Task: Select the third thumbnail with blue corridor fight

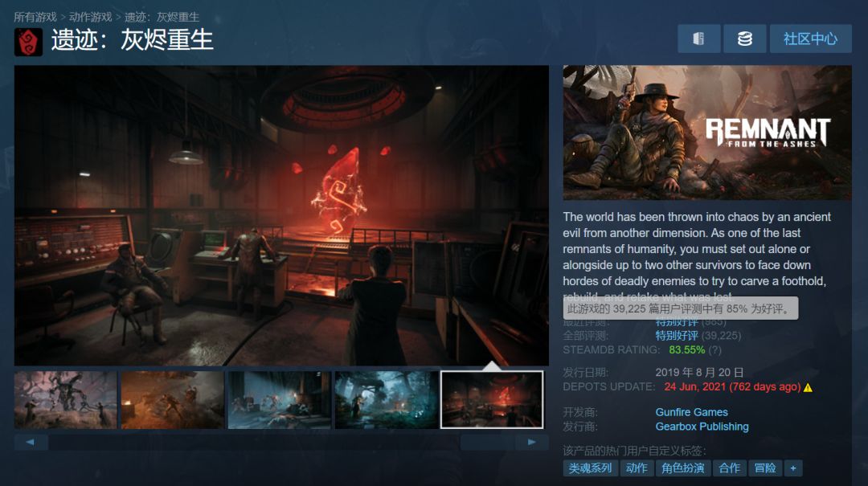Action: point(280,400)
